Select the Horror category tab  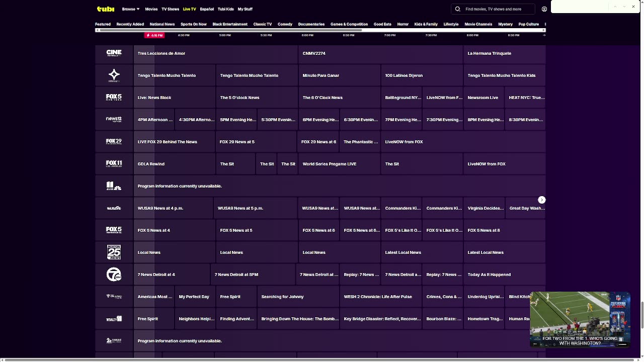click(403, 24)
